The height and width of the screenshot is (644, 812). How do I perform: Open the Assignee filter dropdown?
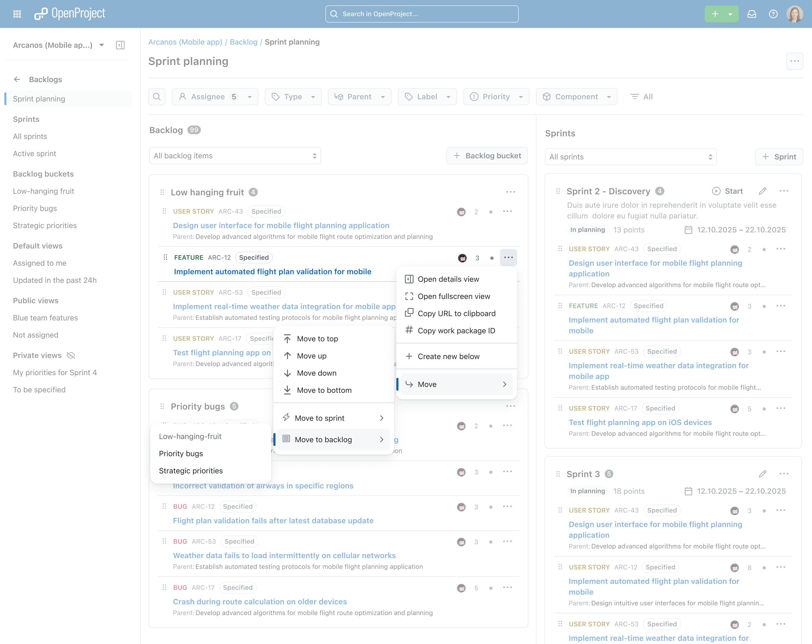(215, 96)
